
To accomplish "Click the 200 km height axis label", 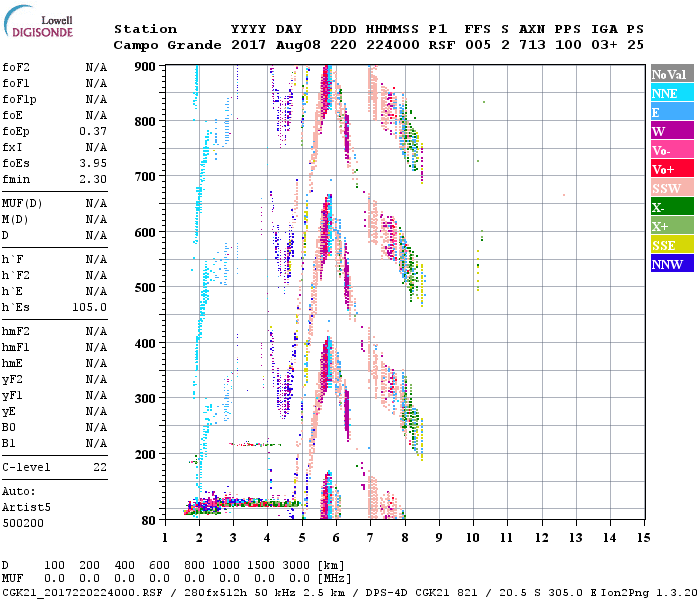I will 145,454.
